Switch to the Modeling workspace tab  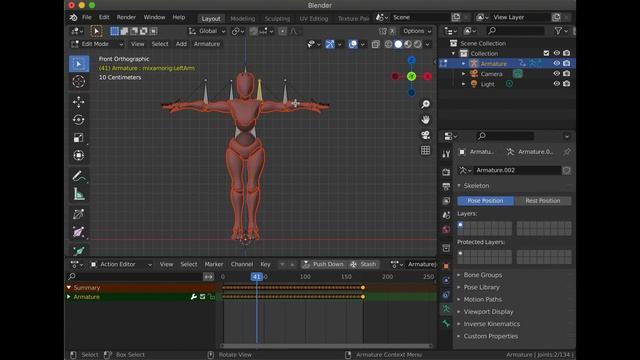[242, 19]
